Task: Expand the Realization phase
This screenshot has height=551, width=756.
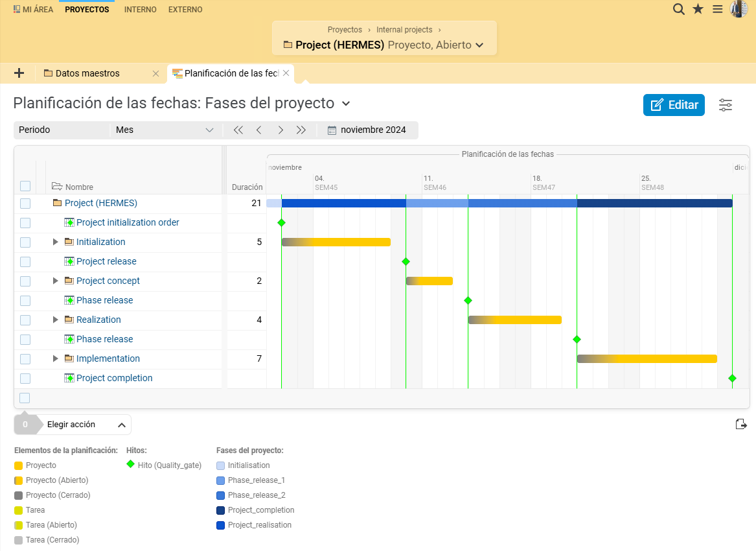Action: [x=56, y=320]
